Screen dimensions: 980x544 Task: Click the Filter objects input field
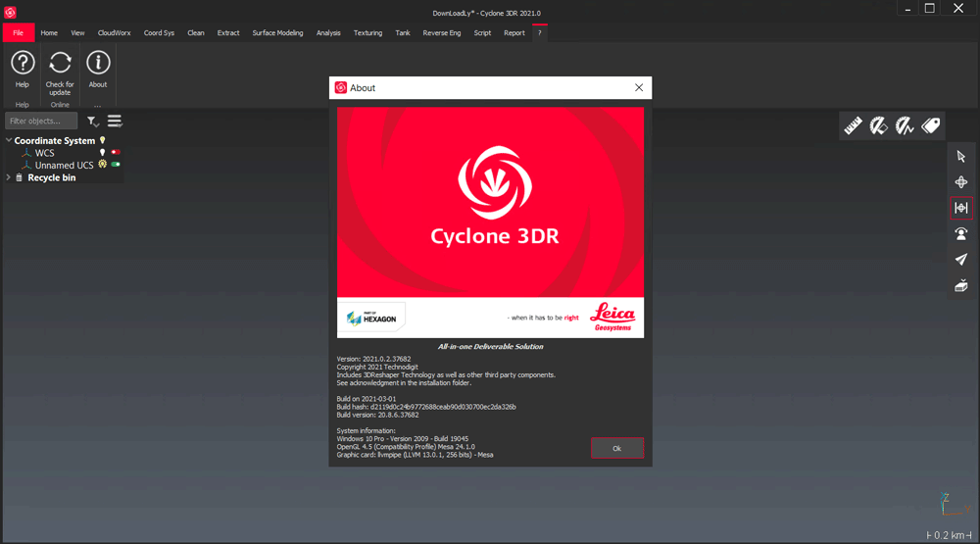(41, 121)
